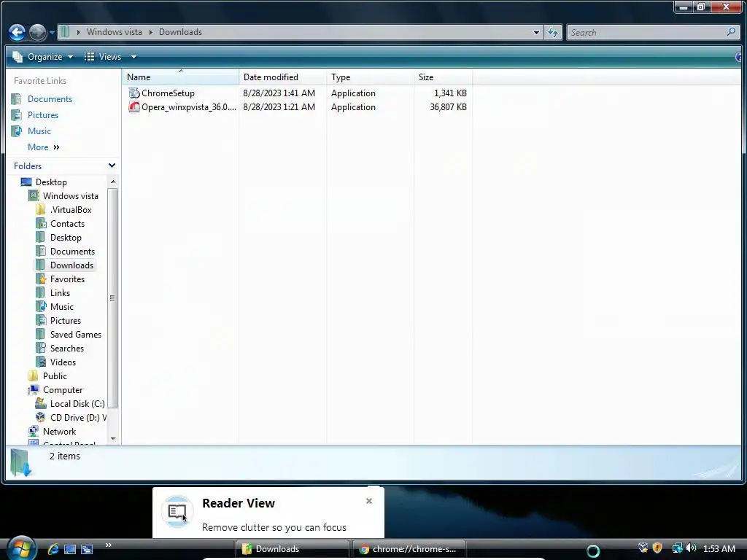Sort by Type column header

[370, 77]
